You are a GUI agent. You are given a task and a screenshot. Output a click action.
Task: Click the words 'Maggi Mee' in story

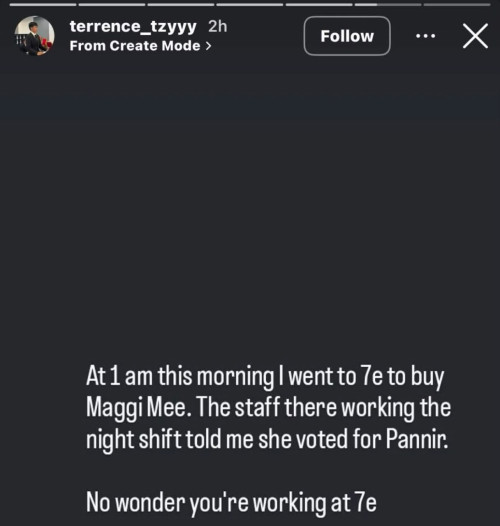[x=139, y=408]
